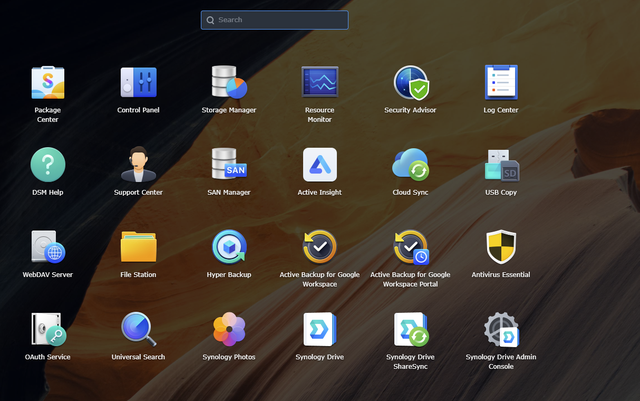Open SAN Manager

pyautogui.click(x=228, y=165)
